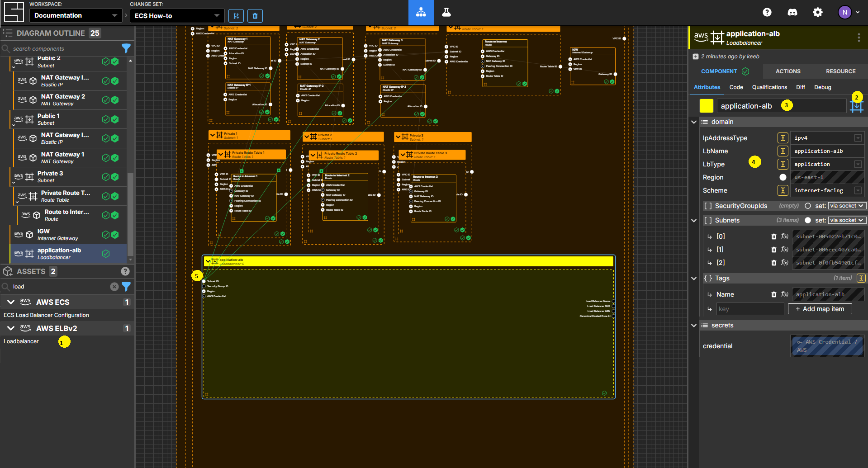Open the user profile avatar N
The image size is (868, 468).
click(x=844, y=13)
